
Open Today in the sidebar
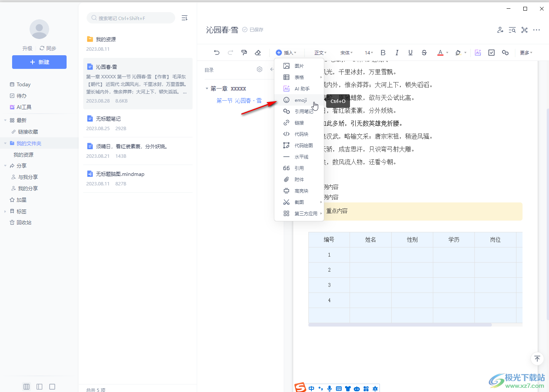pos(23,84)
